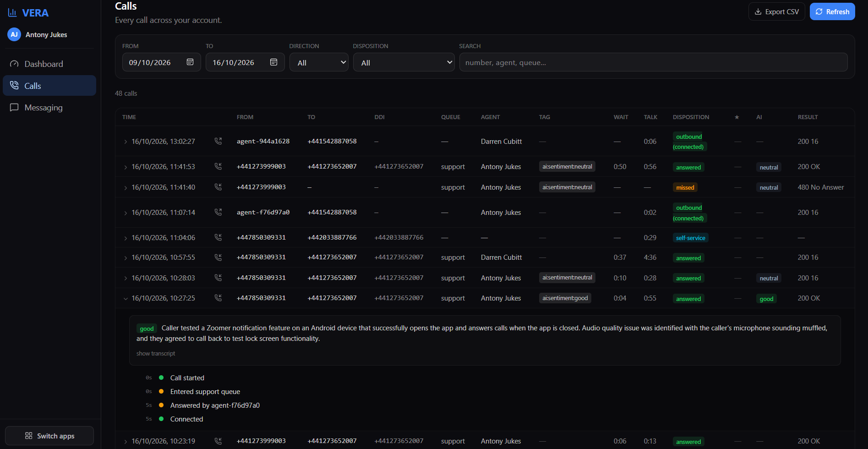Click inbound call icon on 10:27:25 row

(218, 298)
